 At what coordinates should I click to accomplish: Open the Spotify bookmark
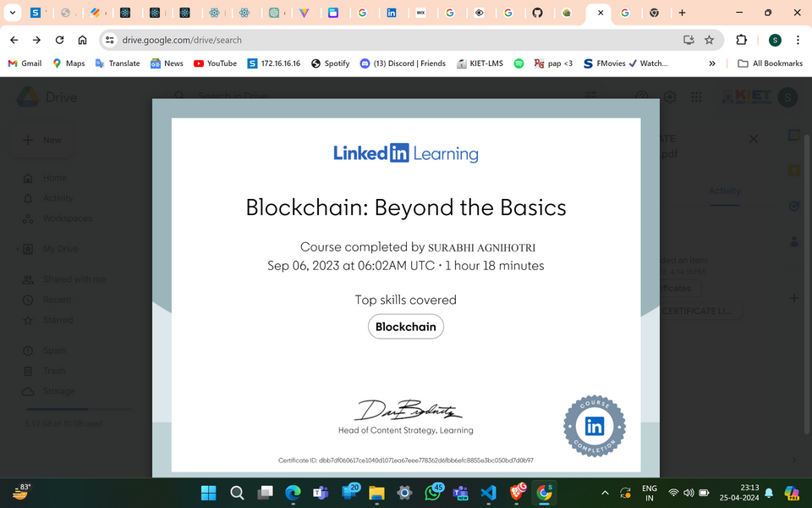(x=331, y=63)
